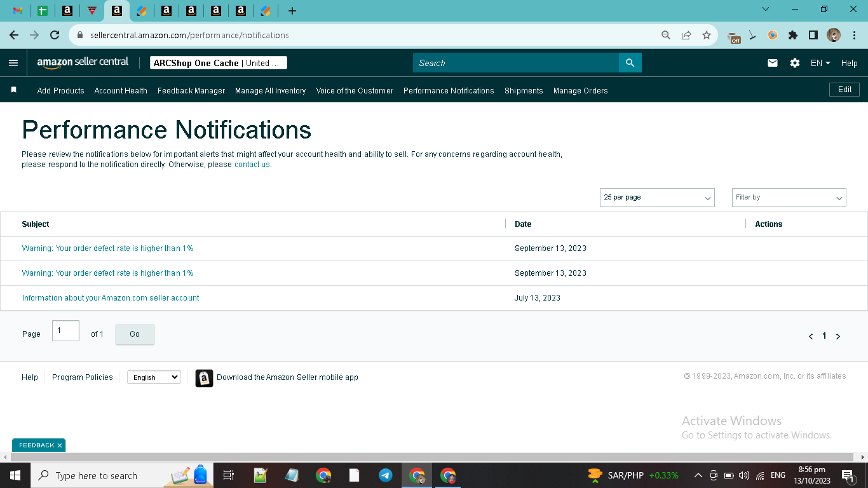Show hidden system tray icons
This screenshot has height=488, width=868.
pos(698,475)
